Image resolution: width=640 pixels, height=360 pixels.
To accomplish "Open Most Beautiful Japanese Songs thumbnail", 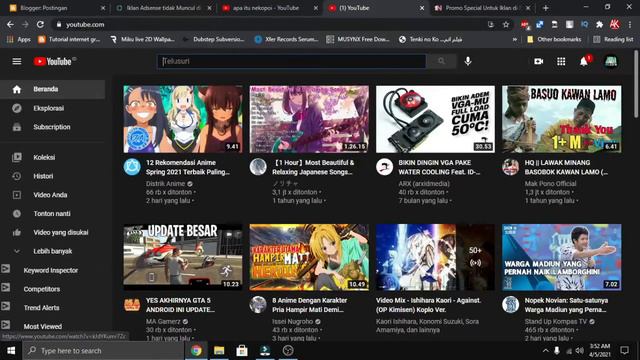I will (309, 119).
